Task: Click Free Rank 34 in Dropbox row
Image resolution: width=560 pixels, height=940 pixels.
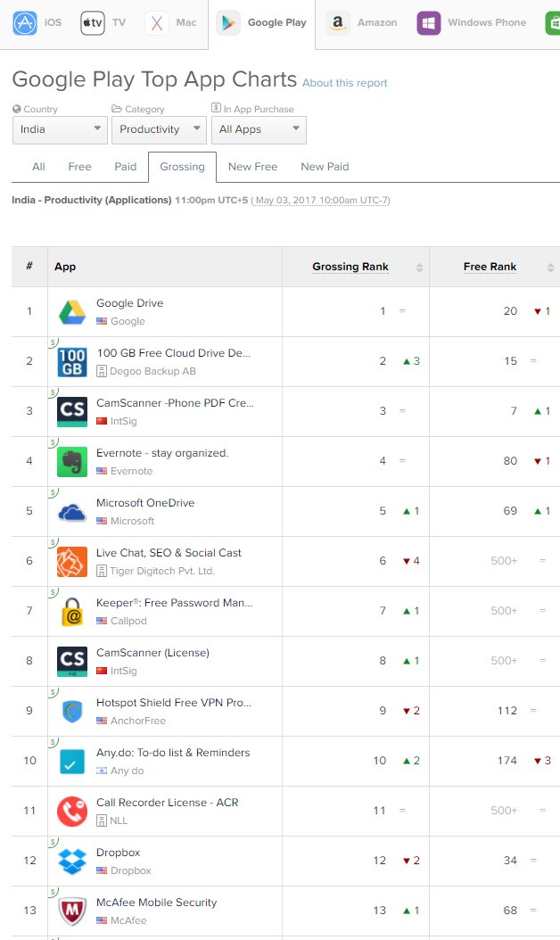Action: (x=510, y=861)
